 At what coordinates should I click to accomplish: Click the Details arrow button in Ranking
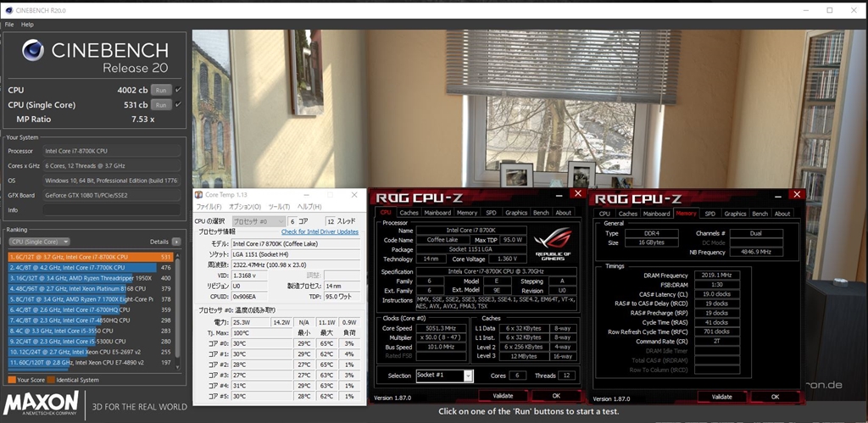(x=176, y=242)
